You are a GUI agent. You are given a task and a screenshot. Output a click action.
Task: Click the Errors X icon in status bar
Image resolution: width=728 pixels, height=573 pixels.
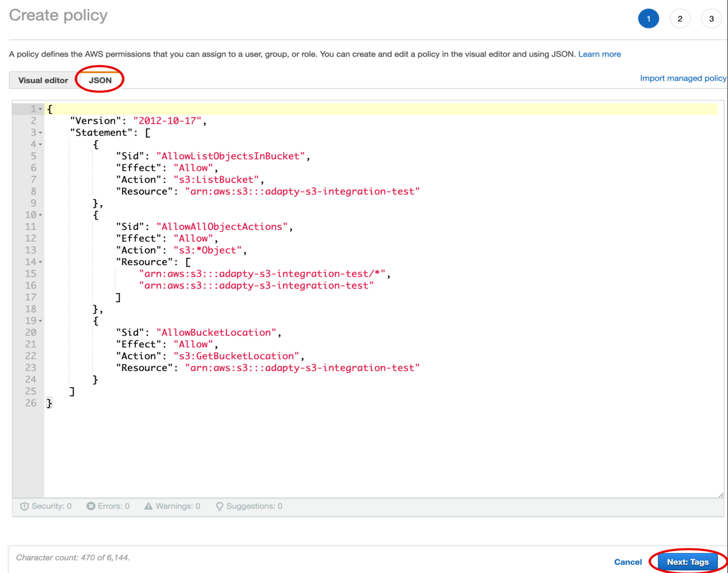[x=91, y=506]
